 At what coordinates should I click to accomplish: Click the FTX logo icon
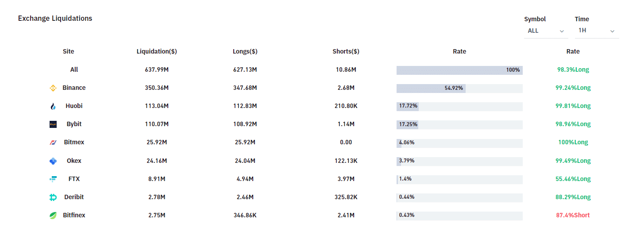pos(53,179)
